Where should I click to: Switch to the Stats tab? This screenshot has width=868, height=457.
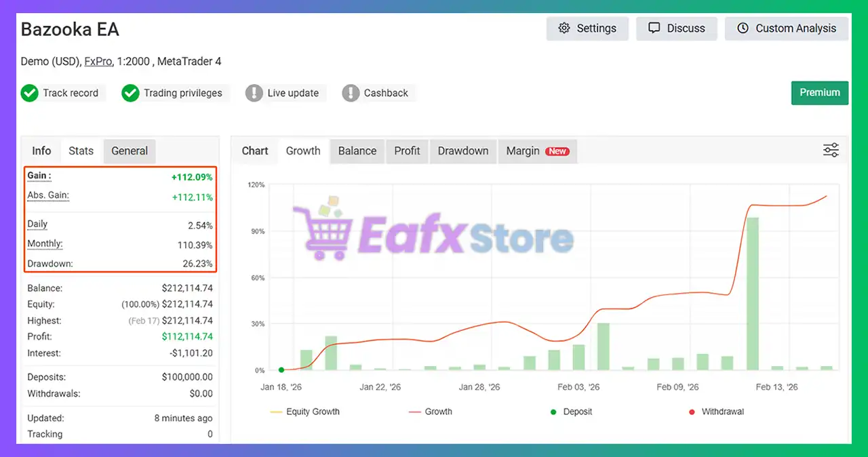pos(81,151)
